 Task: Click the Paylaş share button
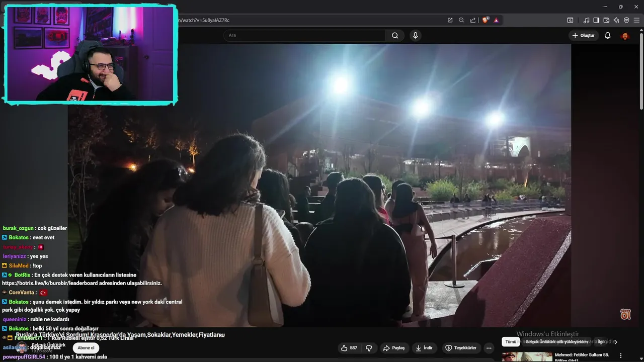(393, 348)
